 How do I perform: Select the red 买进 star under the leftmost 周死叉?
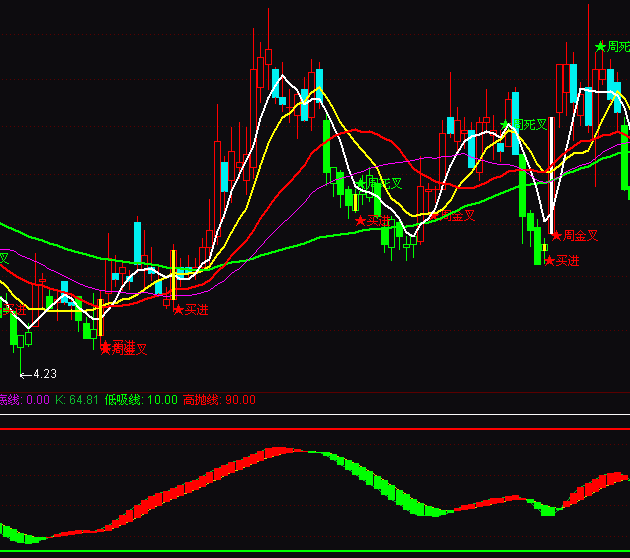point(360,220)
